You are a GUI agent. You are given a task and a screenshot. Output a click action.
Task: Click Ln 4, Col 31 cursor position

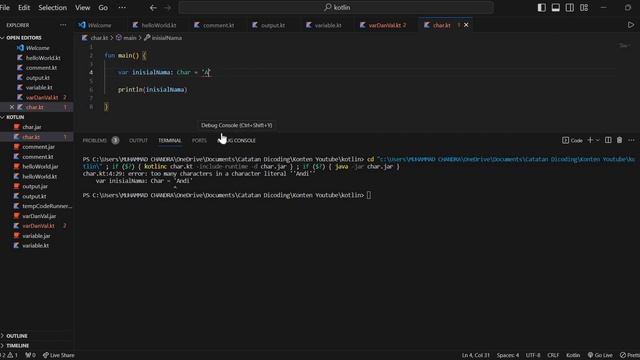pyautogui.click(x=476, y=355)
